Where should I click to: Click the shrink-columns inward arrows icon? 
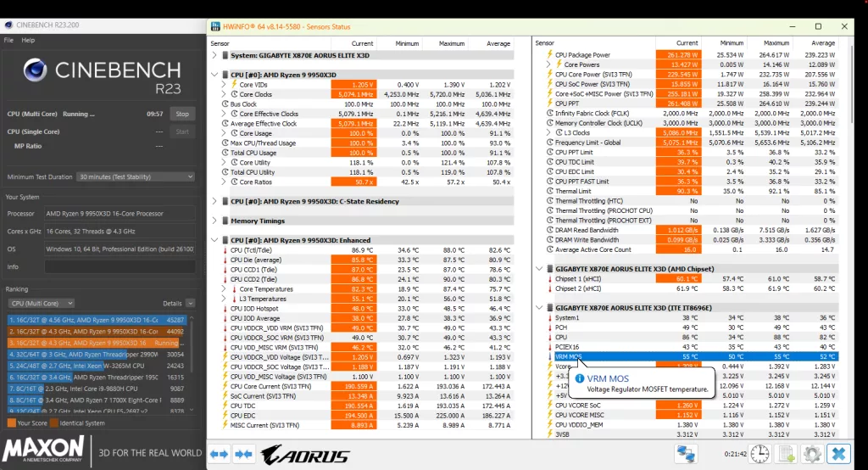pyautogui.click(x=243, y=455)
